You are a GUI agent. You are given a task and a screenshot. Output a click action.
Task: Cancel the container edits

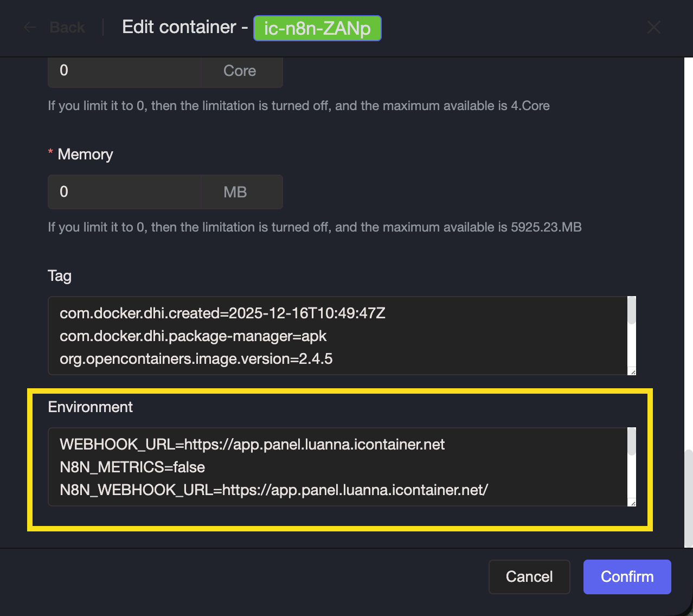pyautogui.click(x=529, y=577)
